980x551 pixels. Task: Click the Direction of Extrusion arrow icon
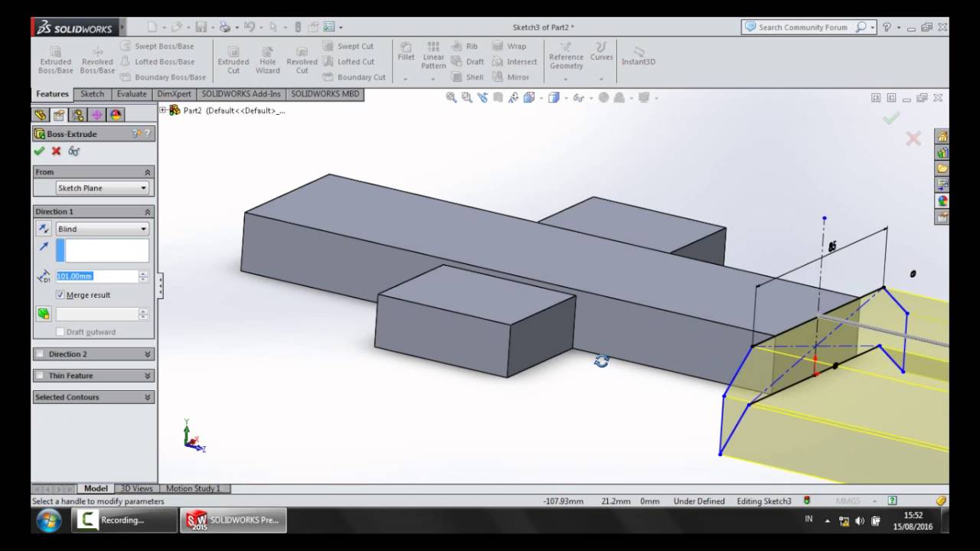(x=44, y=247)
